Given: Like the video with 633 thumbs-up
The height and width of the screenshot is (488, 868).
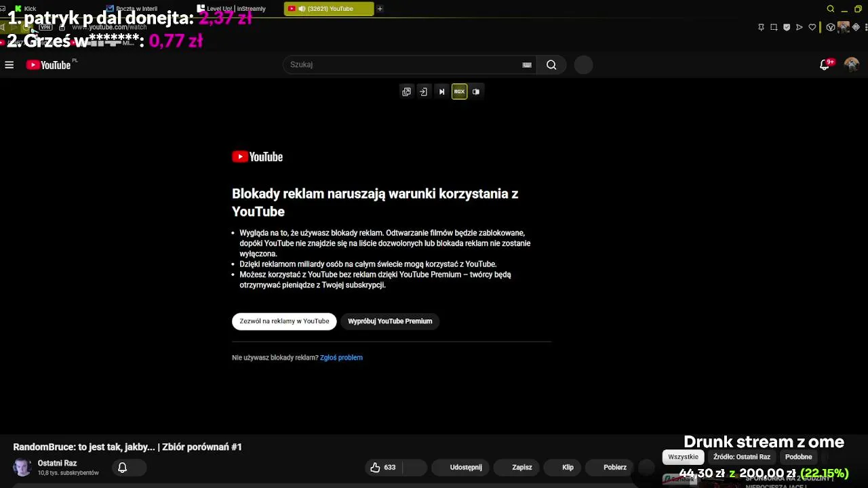Looking at the screenshot, I should pyautogui.click(x=383, y=468).
